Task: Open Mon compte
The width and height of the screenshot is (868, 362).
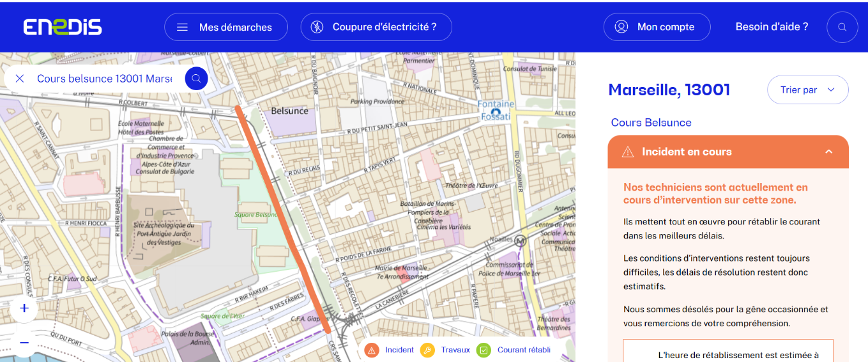Action: click(x=657, y=27)
